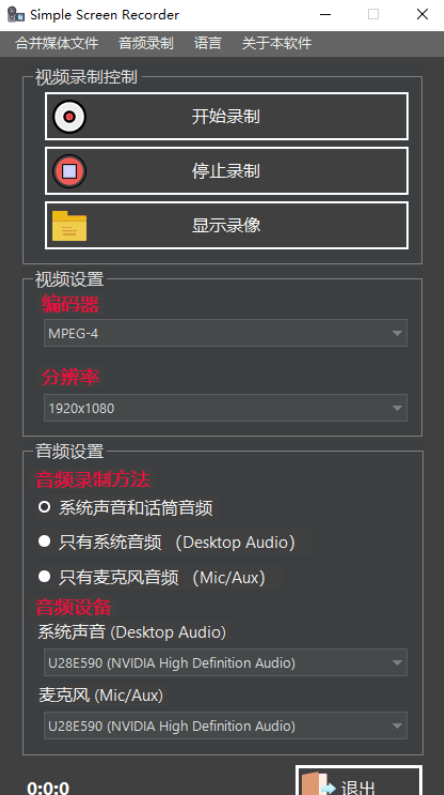The height and width of the screenshot is (795, 444).
Task: Click the yellow folder icon
Action: tap(69, 226)
